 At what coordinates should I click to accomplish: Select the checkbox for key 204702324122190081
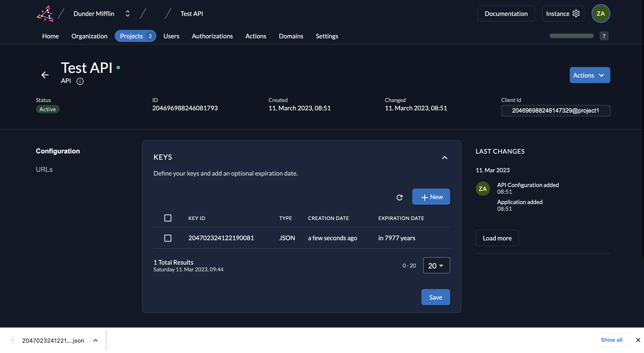[168, 238]
